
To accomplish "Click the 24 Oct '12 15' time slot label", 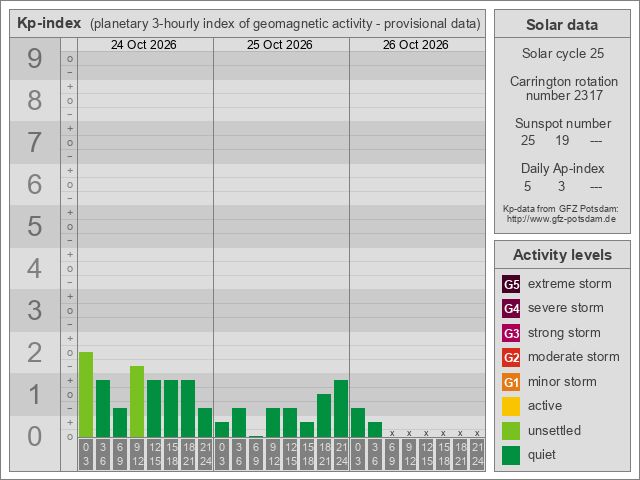I will point(154,454).
